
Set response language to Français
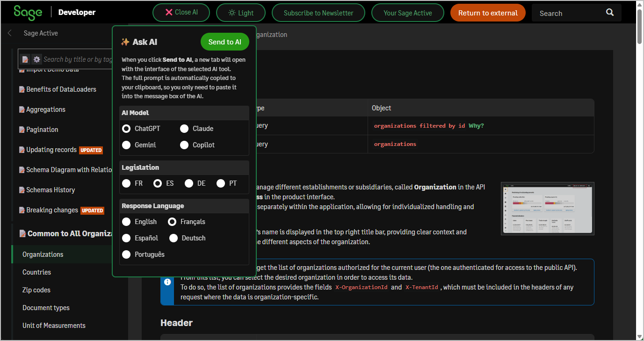pyautogui.click(x=172, y=222)
